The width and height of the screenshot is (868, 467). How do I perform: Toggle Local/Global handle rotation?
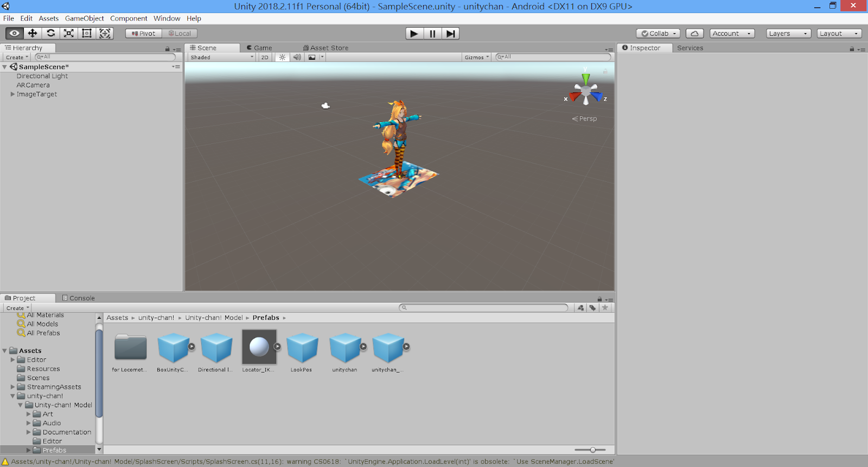coord(180,33)
